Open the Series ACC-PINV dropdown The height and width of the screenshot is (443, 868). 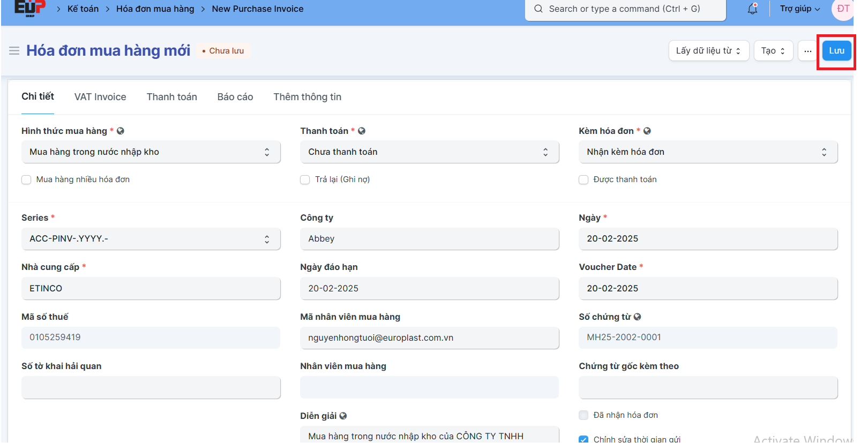tap(151, 239)
